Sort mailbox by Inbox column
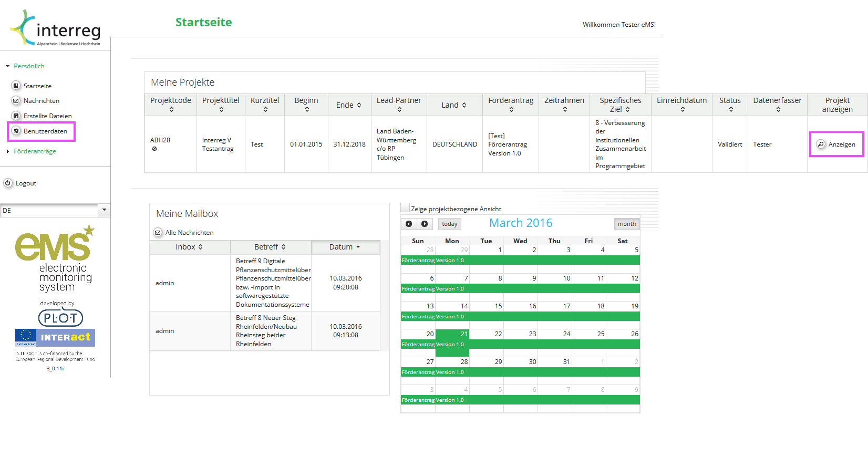The image size is (868, 467). (x=190, y=247)
